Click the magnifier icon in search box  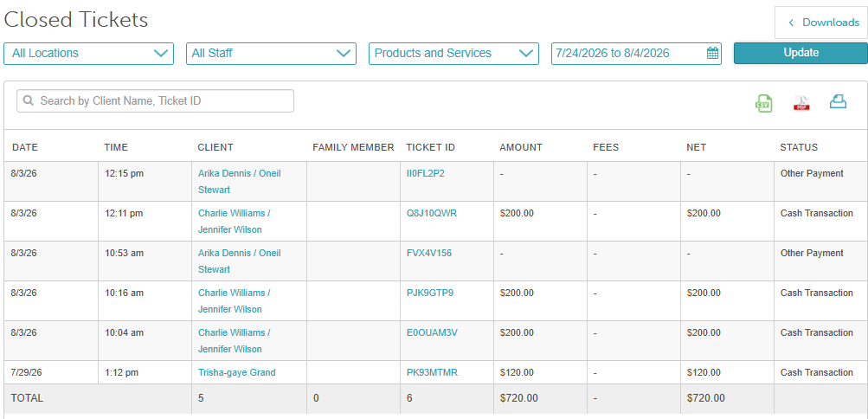[29, 100]
